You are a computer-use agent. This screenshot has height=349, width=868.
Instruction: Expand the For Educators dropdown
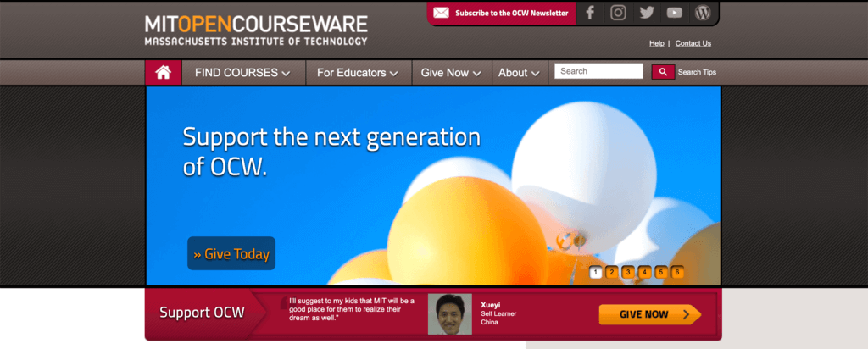(358, 73)
